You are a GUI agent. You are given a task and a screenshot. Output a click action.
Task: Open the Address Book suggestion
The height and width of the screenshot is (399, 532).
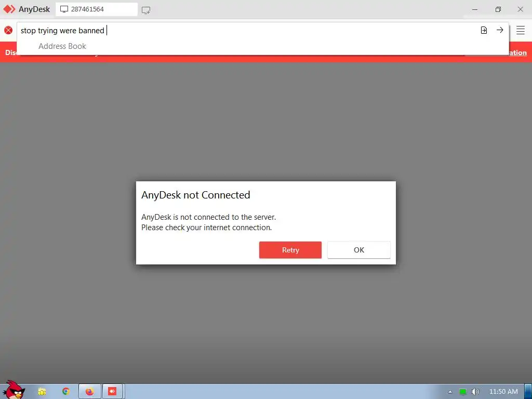(x=62, y=46)
